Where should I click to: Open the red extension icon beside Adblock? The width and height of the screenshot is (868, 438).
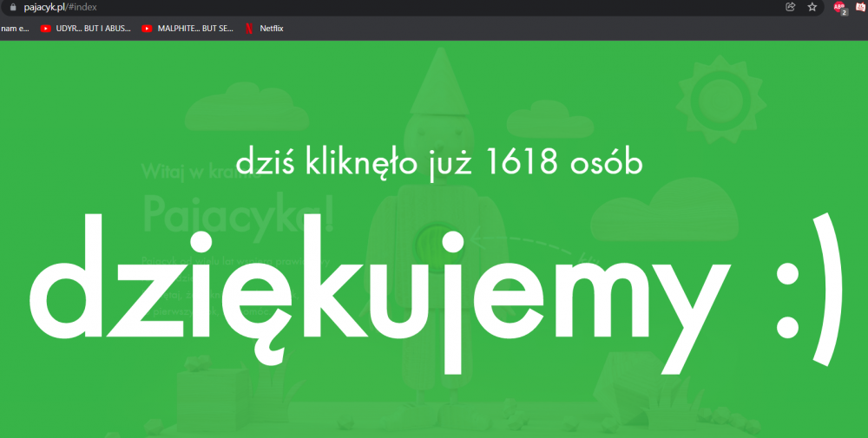click(861, 7)
